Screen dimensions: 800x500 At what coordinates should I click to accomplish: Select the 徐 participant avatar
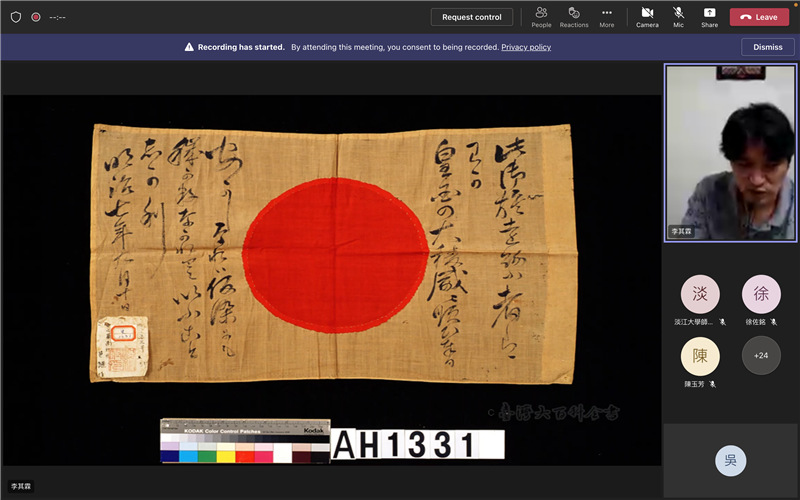(761, 294)
